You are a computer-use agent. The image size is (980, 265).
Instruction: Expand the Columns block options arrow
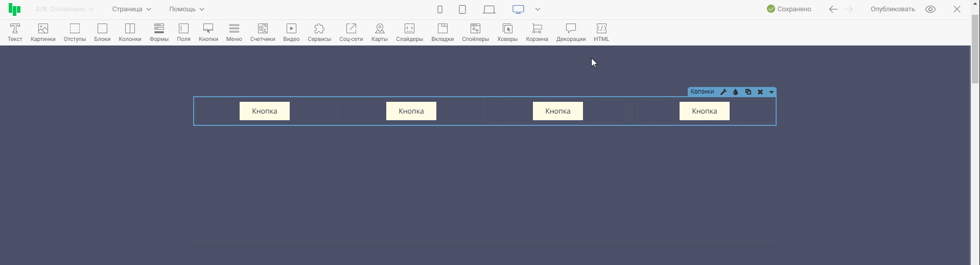coord(772,92)
